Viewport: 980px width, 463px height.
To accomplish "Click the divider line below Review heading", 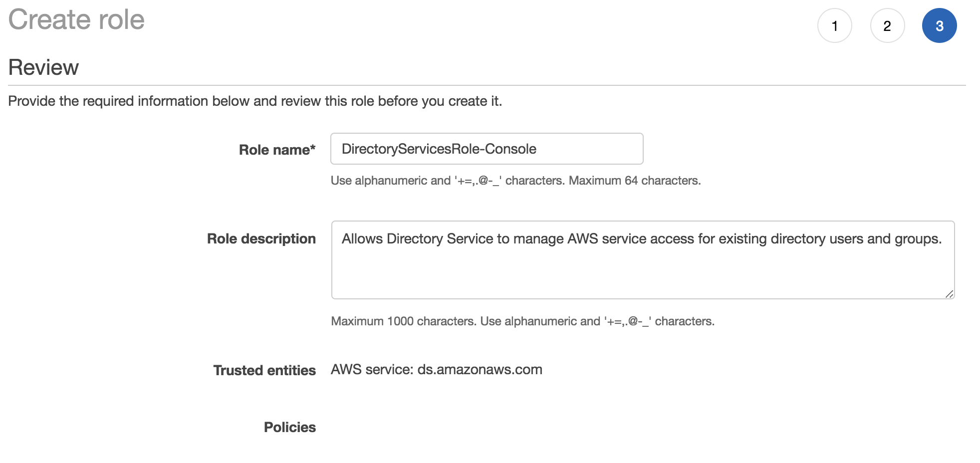I will pyautogui.click(x=487, y=85).
